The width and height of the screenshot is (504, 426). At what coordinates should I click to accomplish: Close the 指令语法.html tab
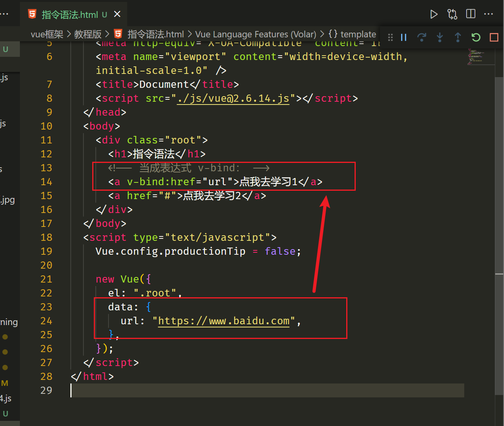point(117,14)
